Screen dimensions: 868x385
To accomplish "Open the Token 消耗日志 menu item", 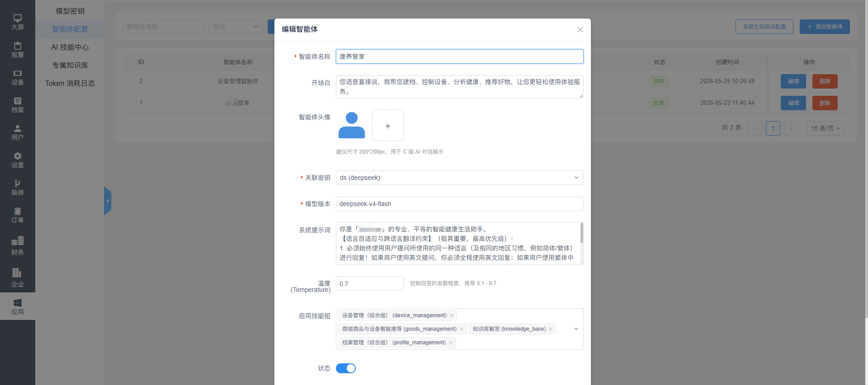I will pyautogui.click(x=70, y=83).
